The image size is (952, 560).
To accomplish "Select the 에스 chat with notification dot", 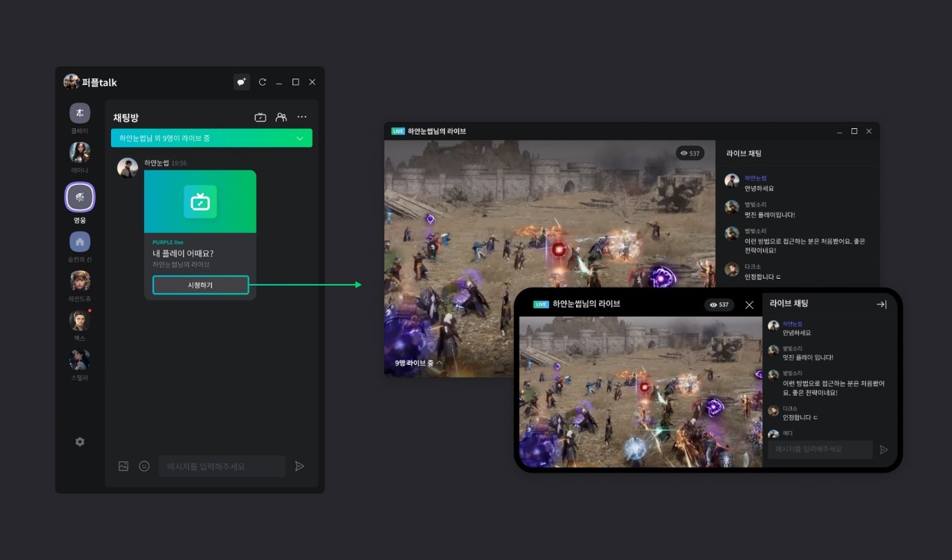I will click(x=80, y=320).
